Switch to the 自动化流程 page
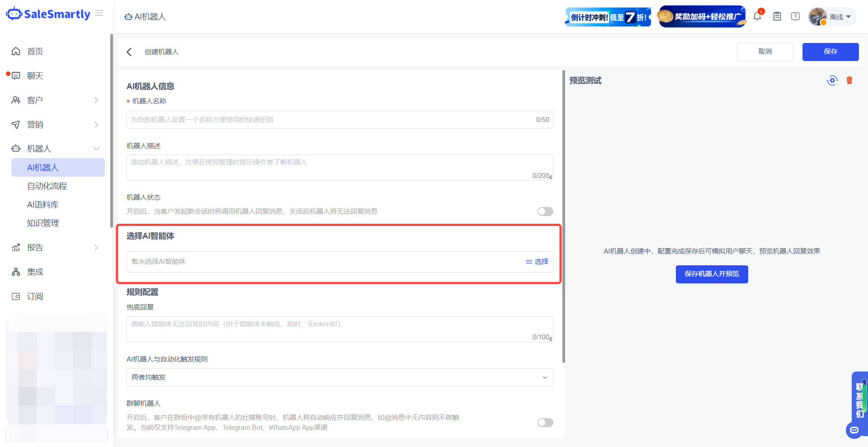Image resolution: width=868 pixels, height=447 pixels. click(x=47, y=186)
